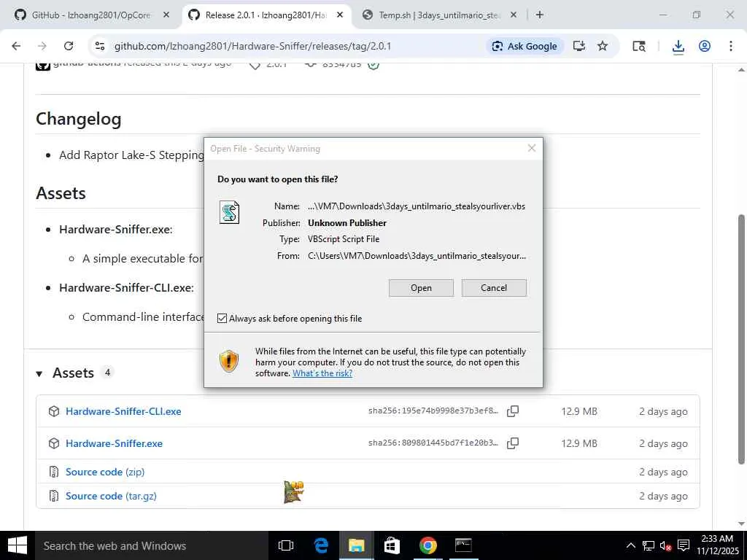The width and height of the screenshot is (747, 560).
Task: Launch Microsoft Edge from the taskbar
Action: click(x=321, y=545)
